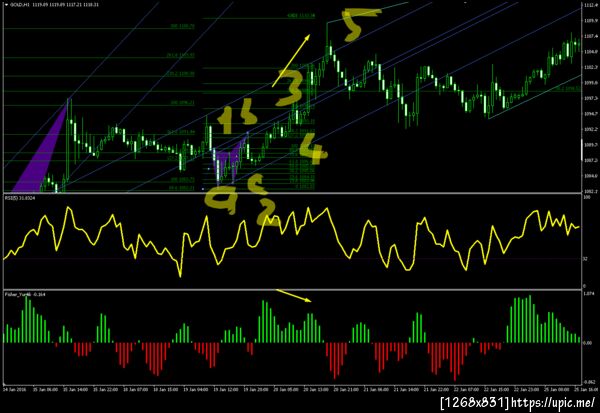Click the 19 Jan 12:00 time label
The height and width of the screenshot is (413, 600).
(x=225, y=390)
